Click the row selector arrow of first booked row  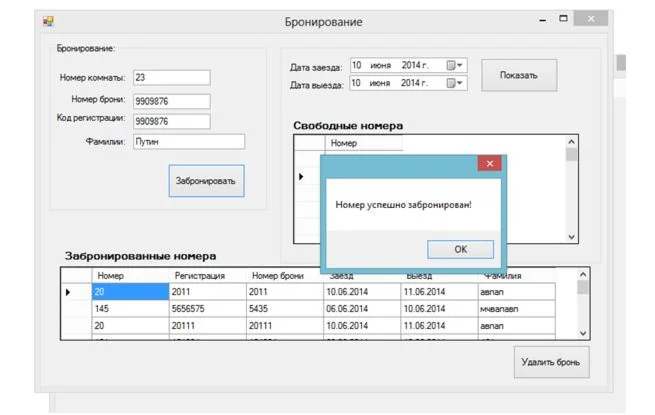point(69,292)
